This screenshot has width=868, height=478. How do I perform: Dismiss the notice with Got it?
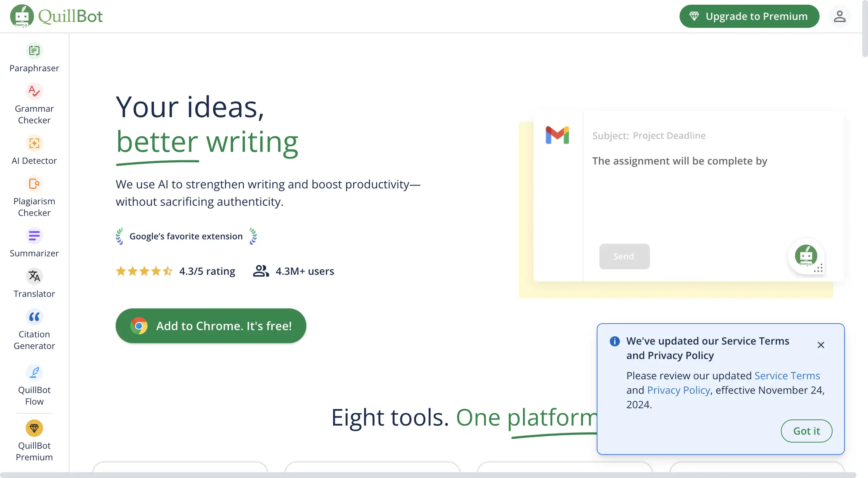pyautogui.click(x=806, y=431)
